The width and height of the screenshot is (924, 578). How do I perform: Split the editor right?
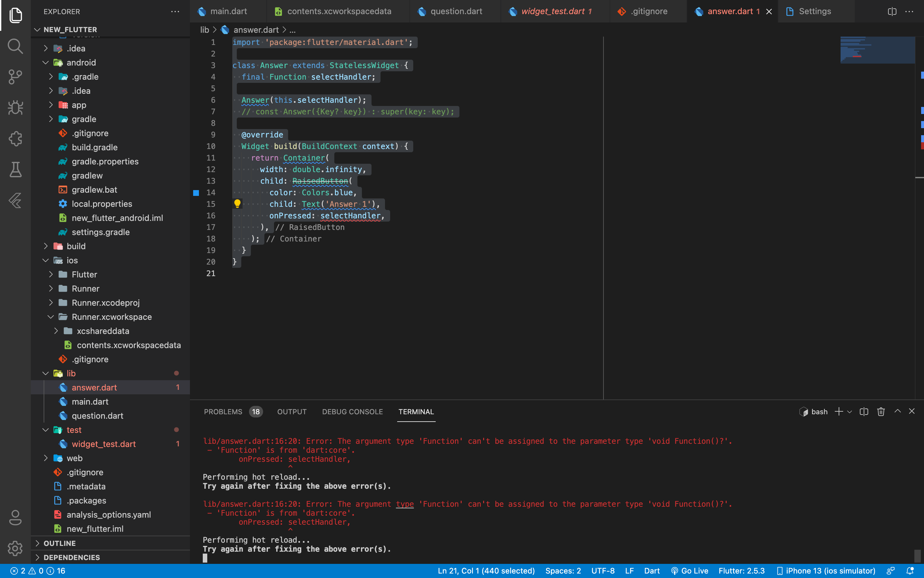tap(892, 12)
